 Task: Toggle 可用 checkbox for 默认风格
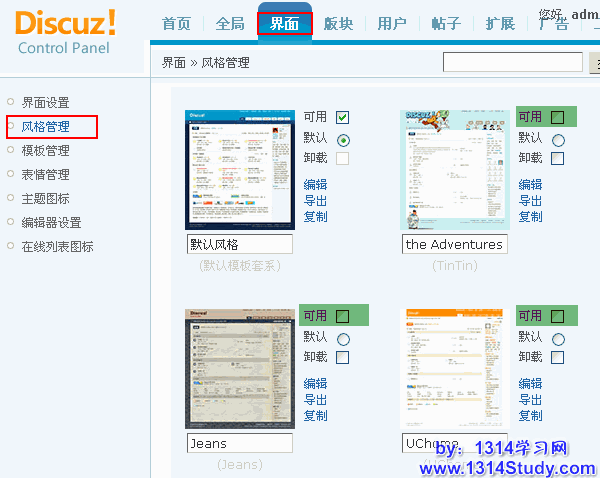(343, 117)
